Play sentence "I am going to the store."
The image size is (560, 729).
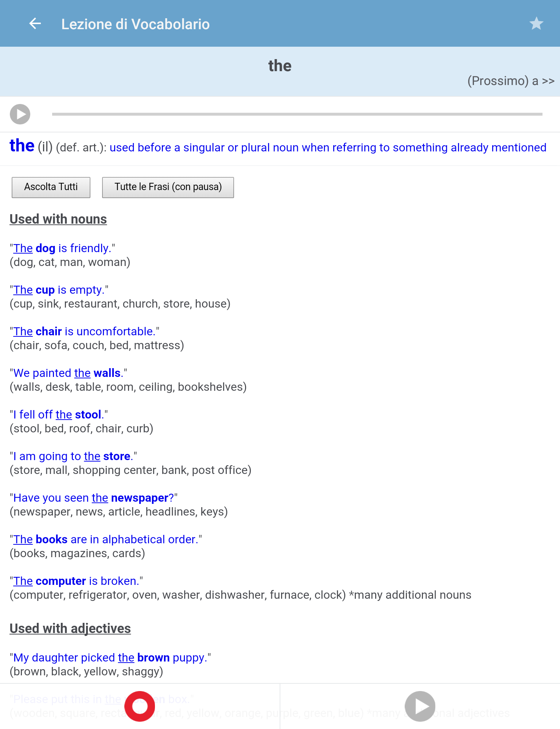click(x=73, y=456)
